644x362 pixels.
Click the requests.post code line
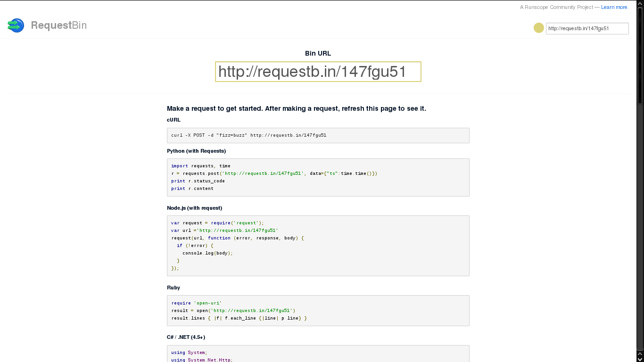pos(274,173)
